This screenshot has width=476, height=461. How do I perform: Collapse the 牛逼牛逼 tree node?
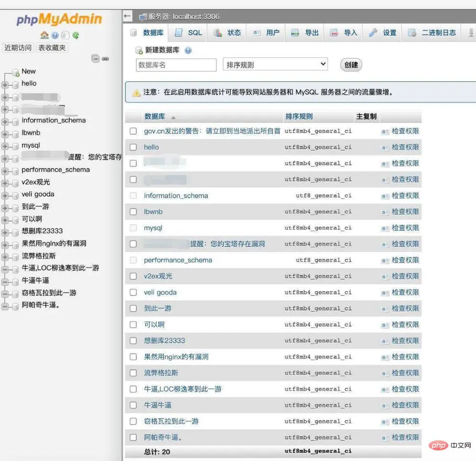click(x=5, y=282)
